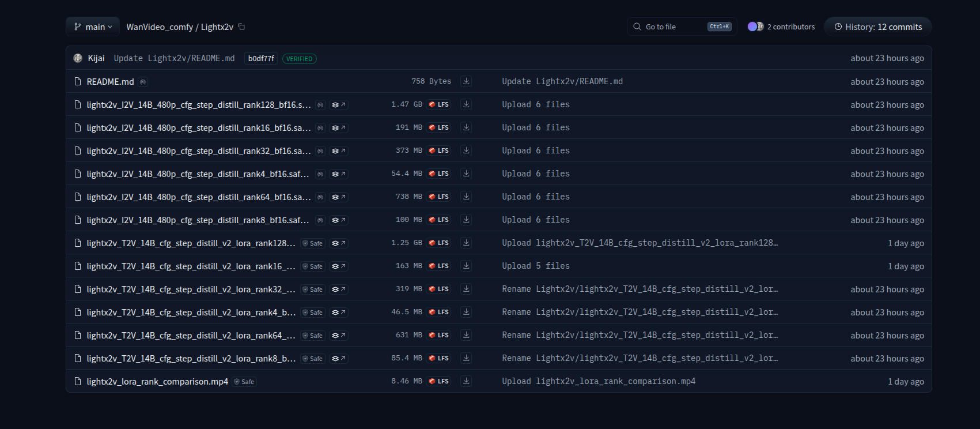Download the I2V rank32 bf16 file
980x429 pixels.
tap(466, 150)
